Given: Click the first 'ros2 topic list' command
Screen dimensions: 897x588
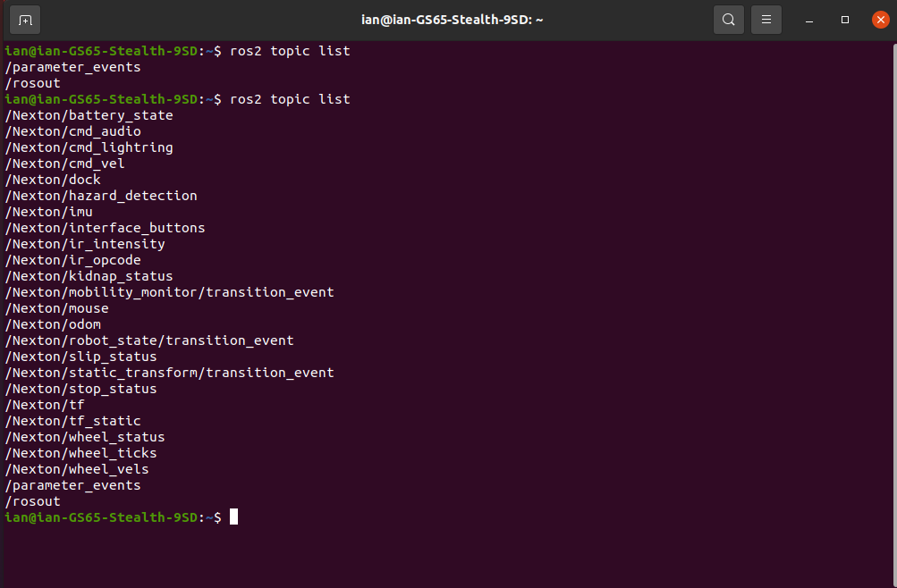Looking at the screenshot, I should pyautogui.click(x=290, y=51).
